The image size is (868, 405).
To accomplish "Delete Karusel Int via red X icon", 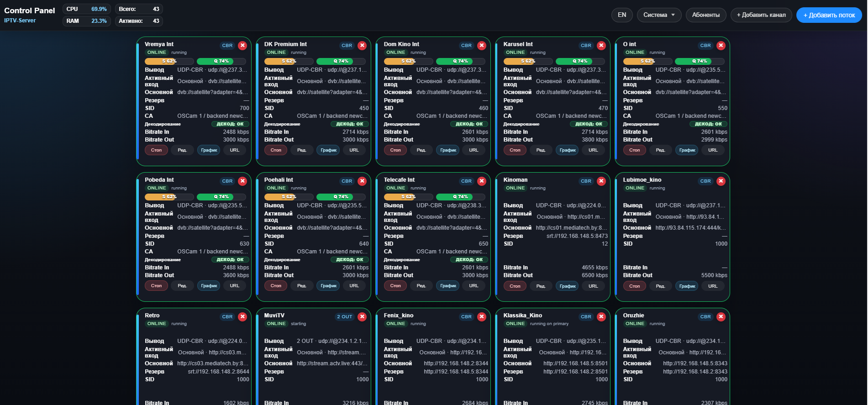I will point(601,46).
